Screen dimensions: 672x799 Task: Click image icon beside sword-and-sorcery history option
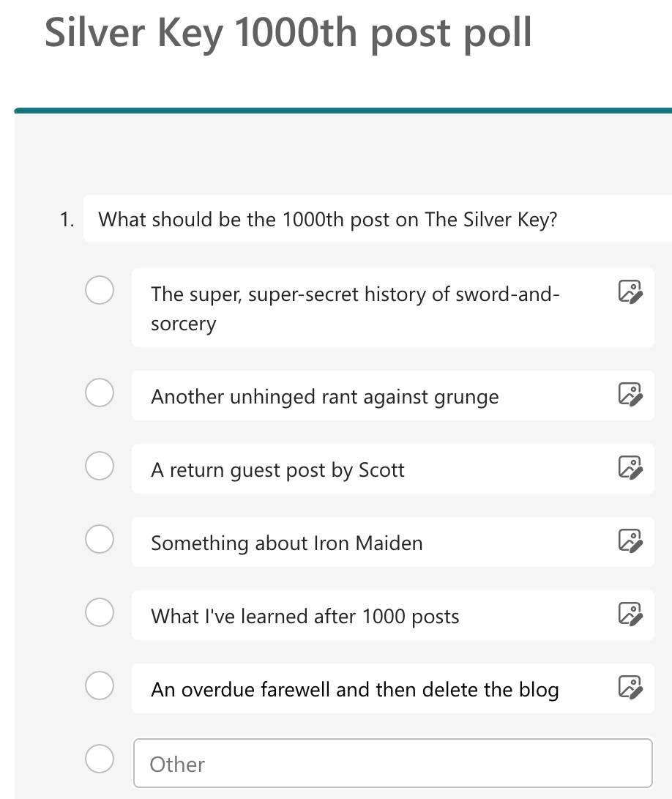click(x=630, y=291)
